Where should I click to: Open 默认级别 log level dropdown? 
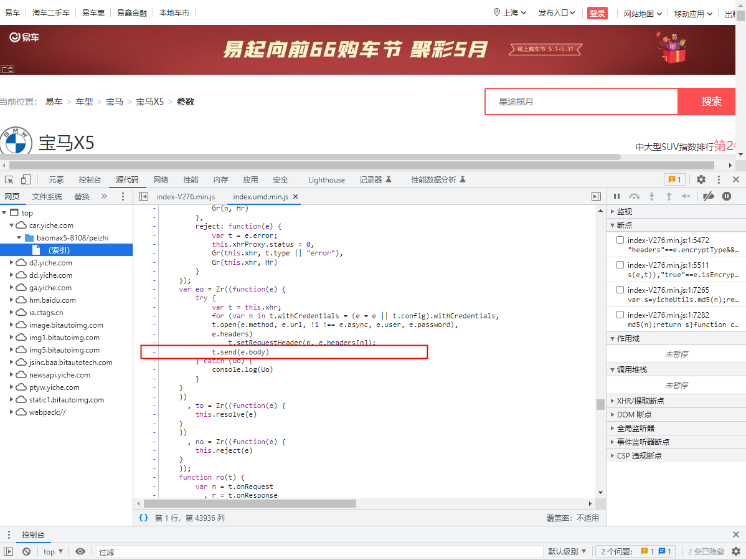(567, 551)
